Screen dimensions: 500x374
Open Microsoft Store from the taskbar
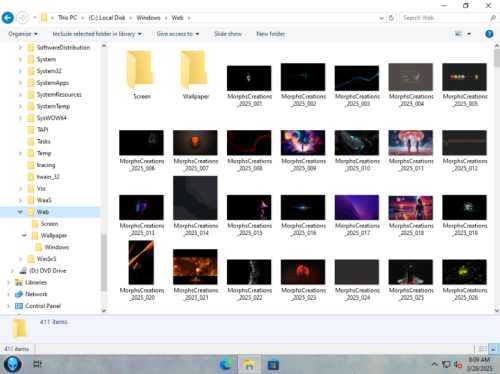click(x=273, y=364)
